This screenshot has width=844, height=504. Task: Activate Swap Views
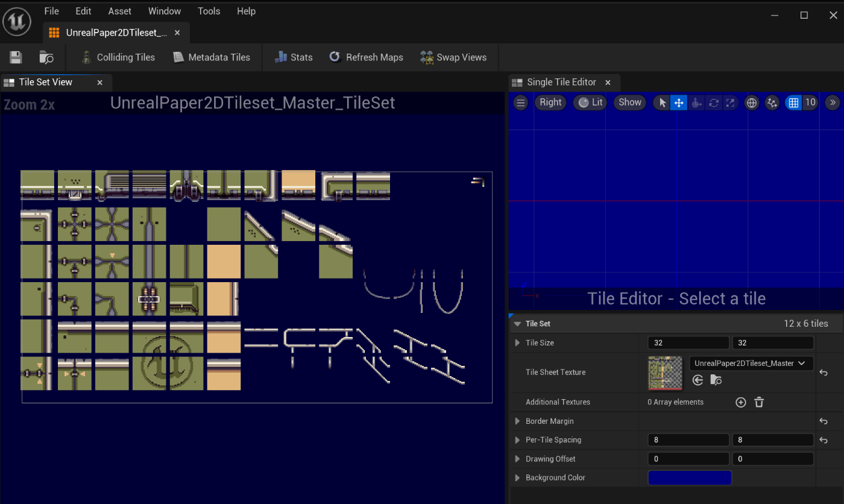click(455, 57)
